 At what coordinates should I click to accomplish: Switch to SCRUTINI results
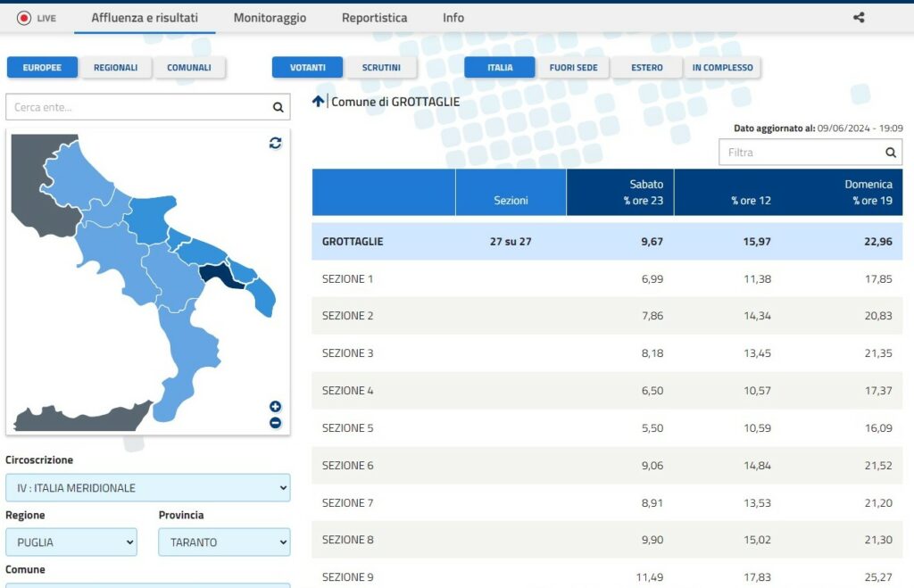pos(381,68)
